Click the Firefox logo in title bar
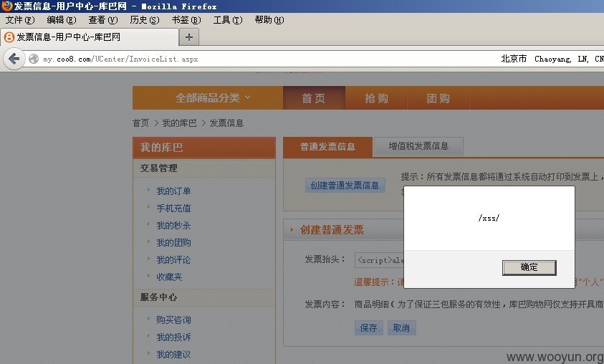This screenshot has width=604, height=364. [6, 6]
